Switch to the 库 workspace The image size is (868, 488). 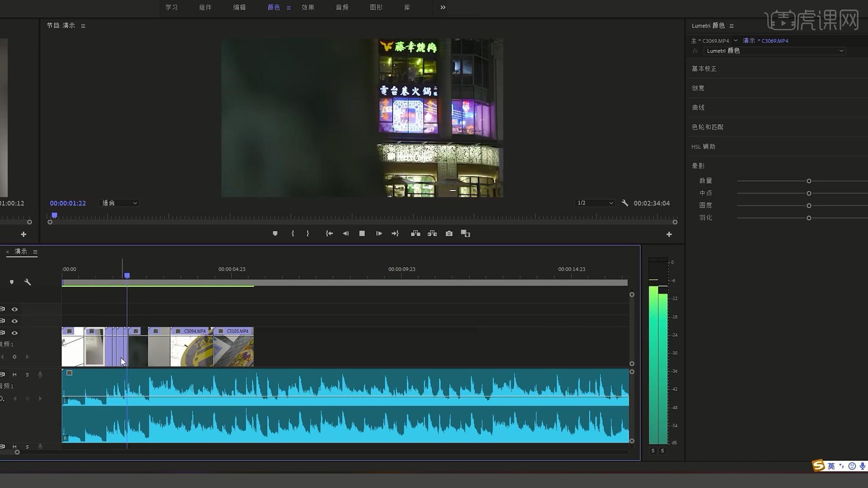(407, 8)
